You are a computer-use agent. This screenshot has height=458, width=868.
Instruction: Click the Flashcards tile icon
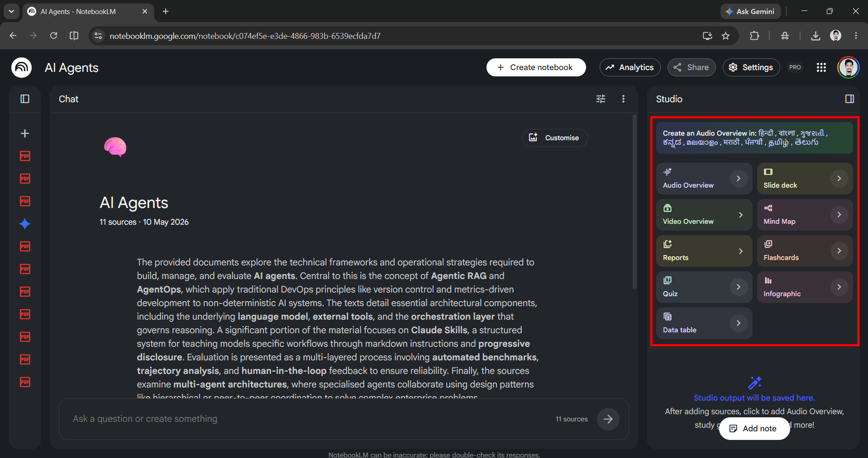click(768, 244)
